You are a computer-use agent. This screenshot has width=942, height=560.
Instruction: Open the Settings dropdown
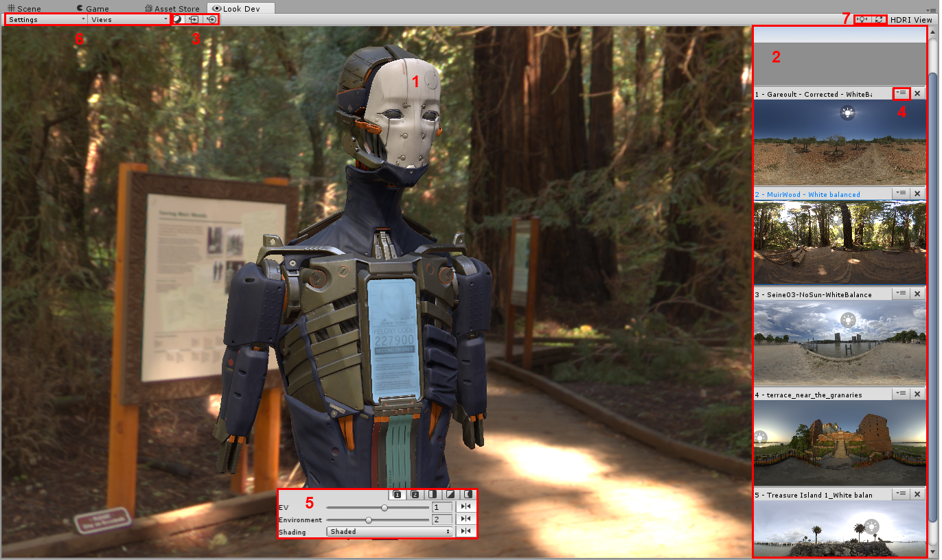pos(47,20)
